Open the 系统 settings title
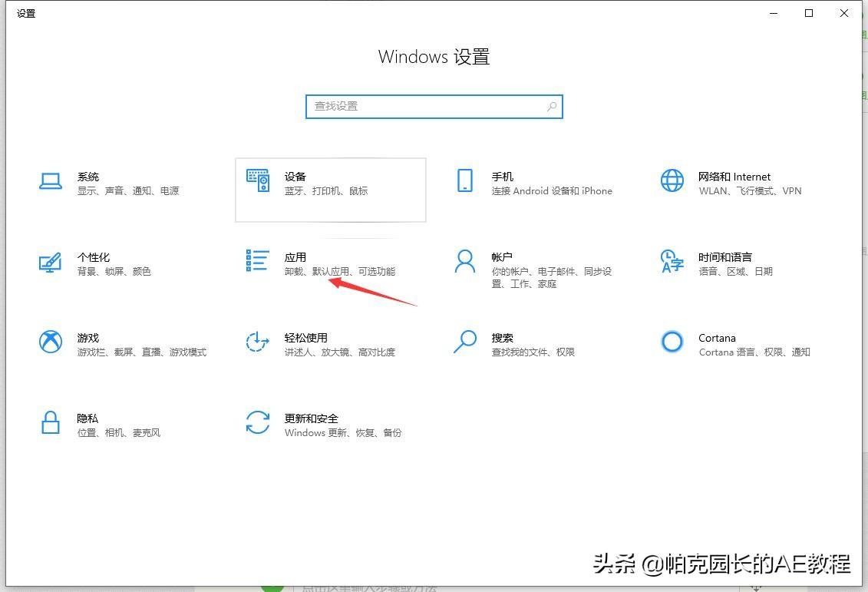This screenshot has height=592, width=868. (x=88, y=177)
